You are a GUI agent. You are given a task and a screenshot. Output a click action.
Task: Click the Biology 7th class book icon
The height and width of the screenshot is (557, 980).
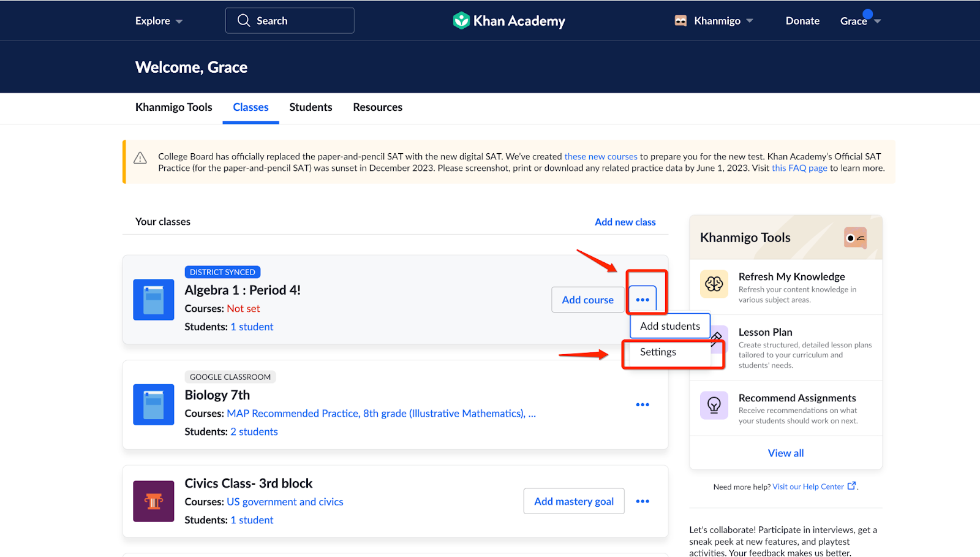coord(154,404)
